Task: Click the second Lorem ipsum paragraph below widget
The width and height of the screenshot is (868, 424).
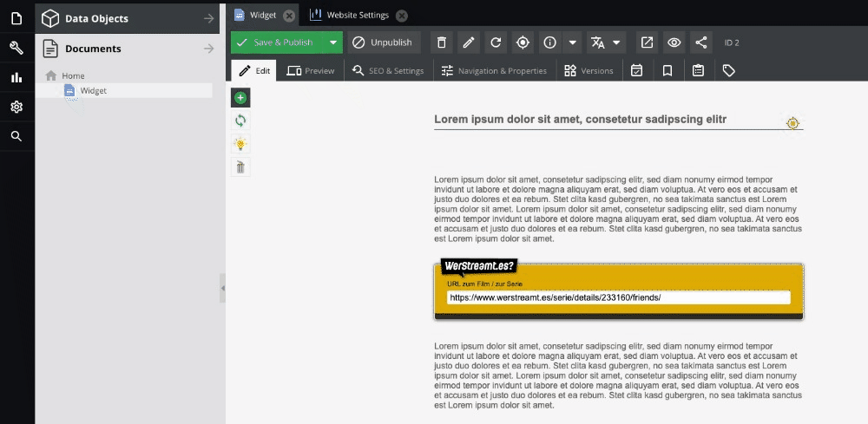Action: pos(617,375)
